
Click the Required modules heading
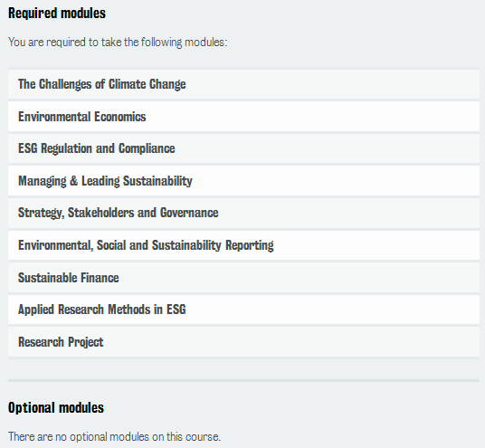point(57,14)
